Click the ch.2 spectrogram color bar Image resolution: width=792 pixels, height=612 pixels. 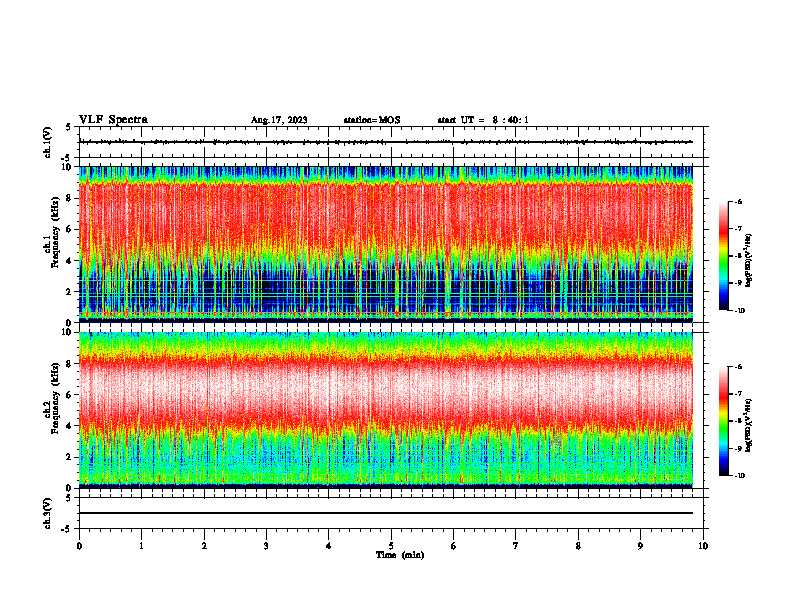[724, 421]
